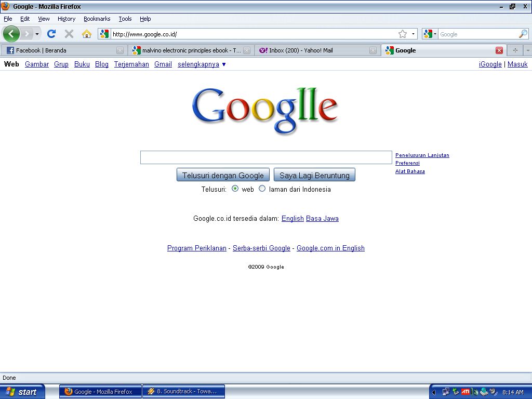
Task: Open Penelusuran Lanjutan advanced search
Action: coord(422,155)
